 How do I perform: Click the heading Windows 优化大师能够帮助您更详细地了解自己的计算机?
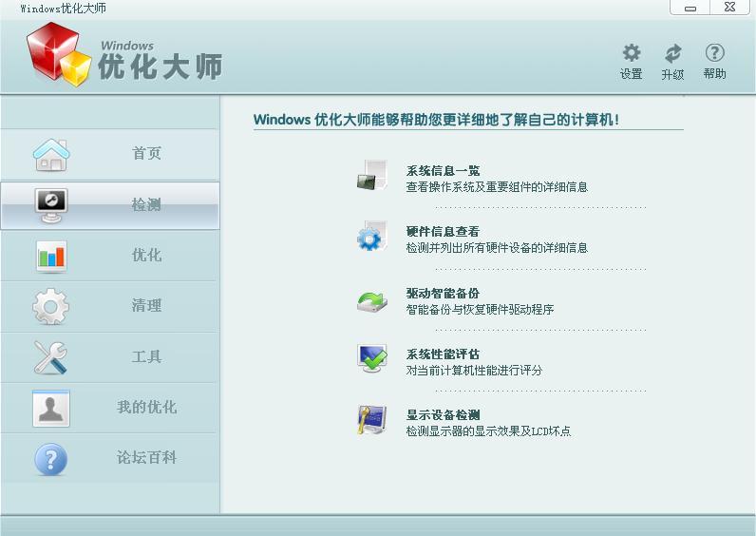tap(436, 120)
